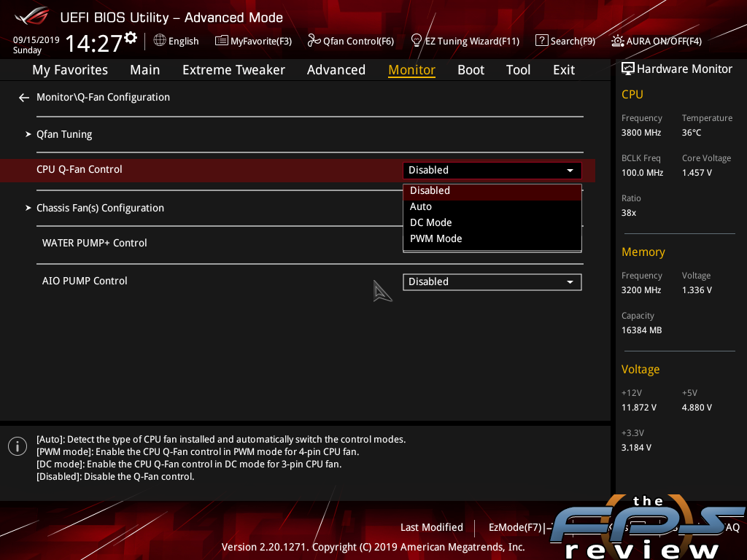Click EZ Tuning Wizard lightbulb icon

(416, 41)
